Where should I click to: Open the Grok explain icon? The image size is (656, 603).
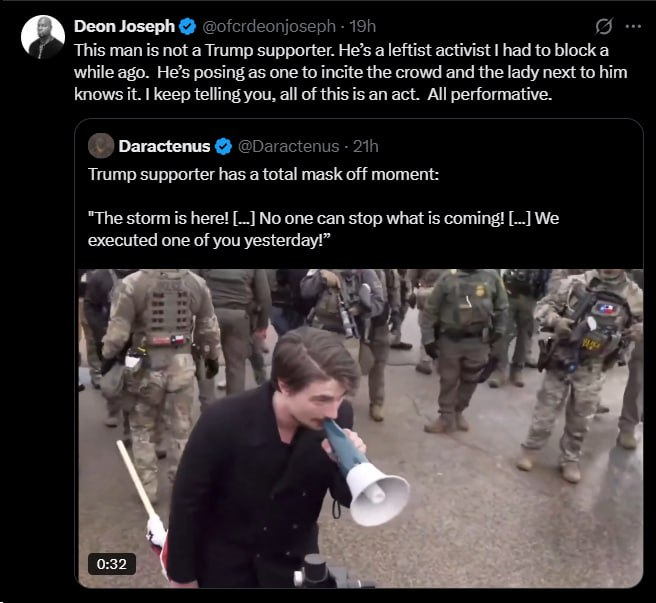coord(603,26)
